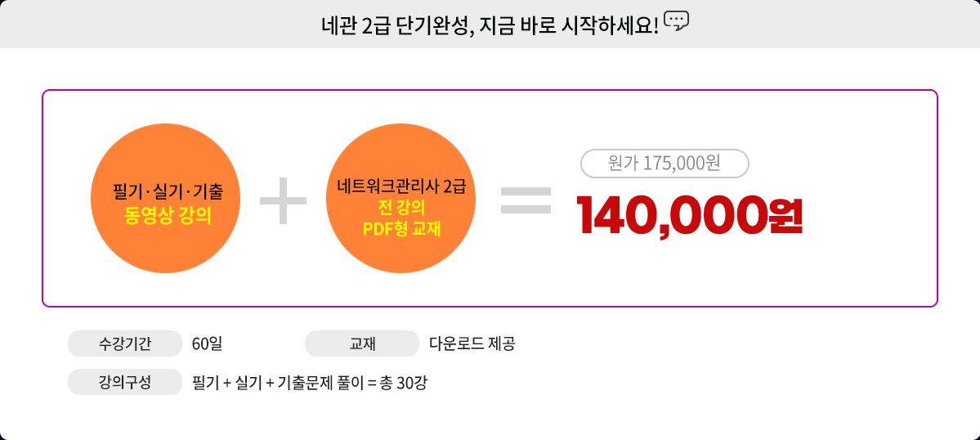The width and height of the screenshot is (980, 440).
Task: Click the 다운로드 제공 text
Action: click(x=472, y=343)
